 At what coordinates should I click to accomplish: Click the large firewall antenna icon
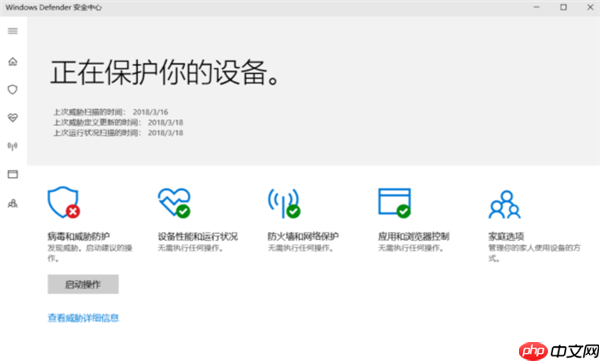pos(284,203)
